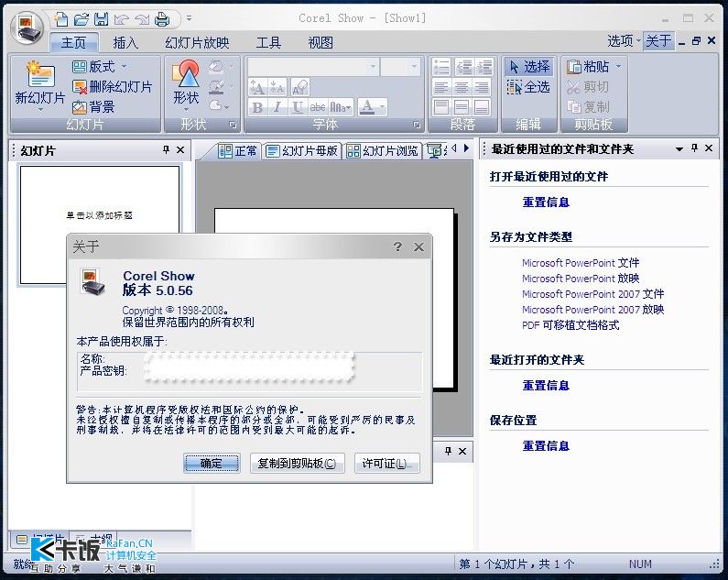
Task: Delete the slide with 删除幻灯片
Action: 113,87
